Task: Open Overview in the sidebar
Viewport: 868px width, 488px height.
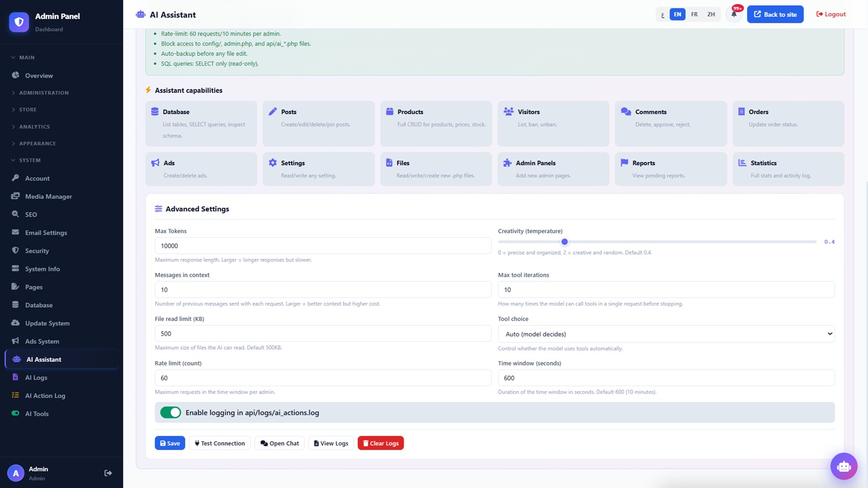Action: 61,75
